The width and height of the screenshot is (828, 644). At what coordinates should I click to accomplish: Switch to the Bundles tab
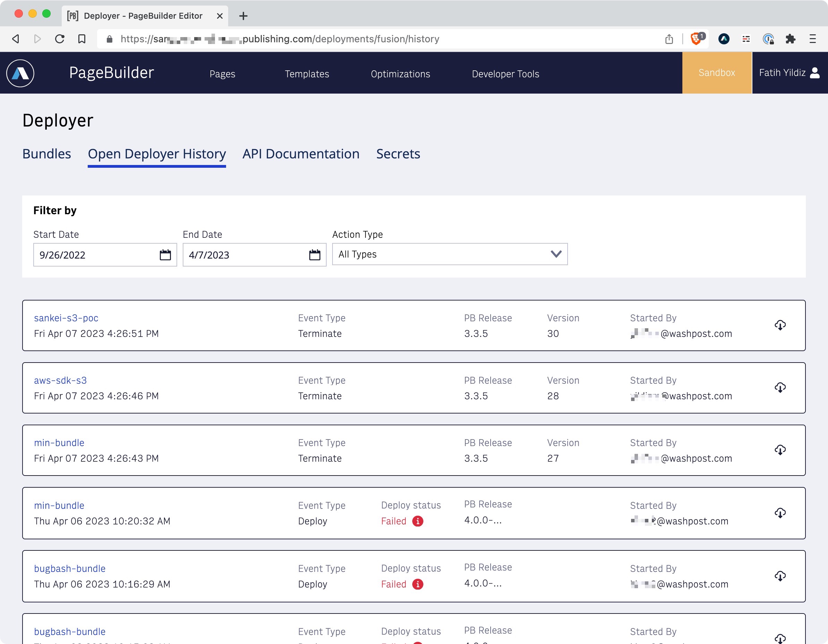pos(46,154)
